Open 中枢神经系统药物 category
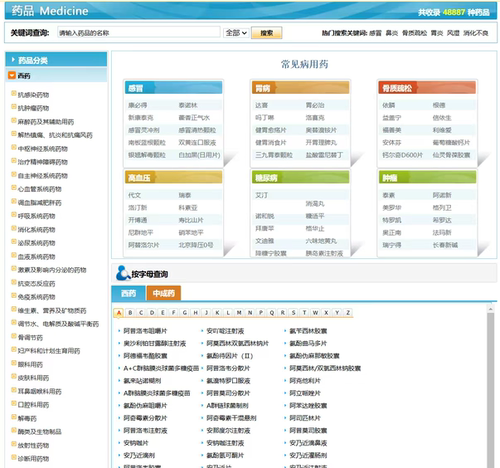Image resolution: width=500 pixels, height=468 pixels. click(43, 149)
